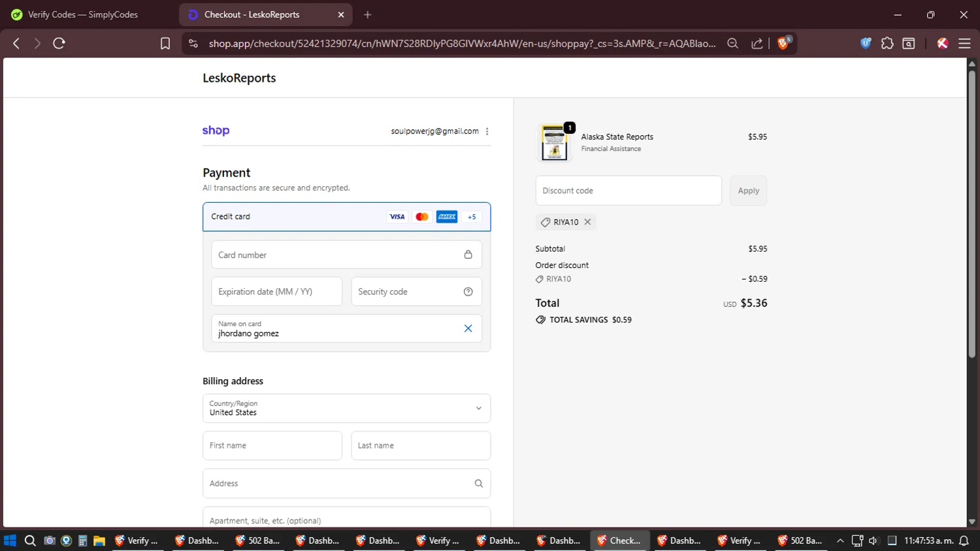Image resolution: width=980 pixels, height=551 pixels.
Task: Open the Calculator taskbar icon
Action: 83,541
